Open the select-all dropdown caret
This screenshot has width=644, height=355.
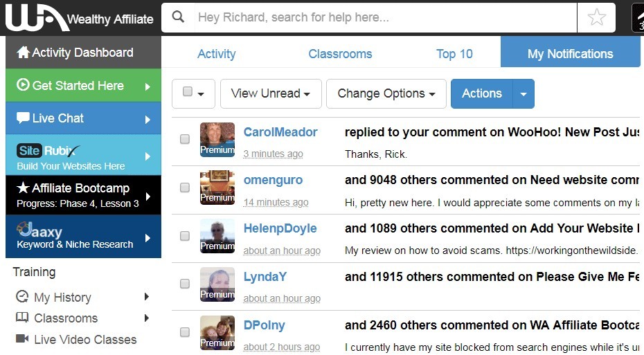coord(201,94)
